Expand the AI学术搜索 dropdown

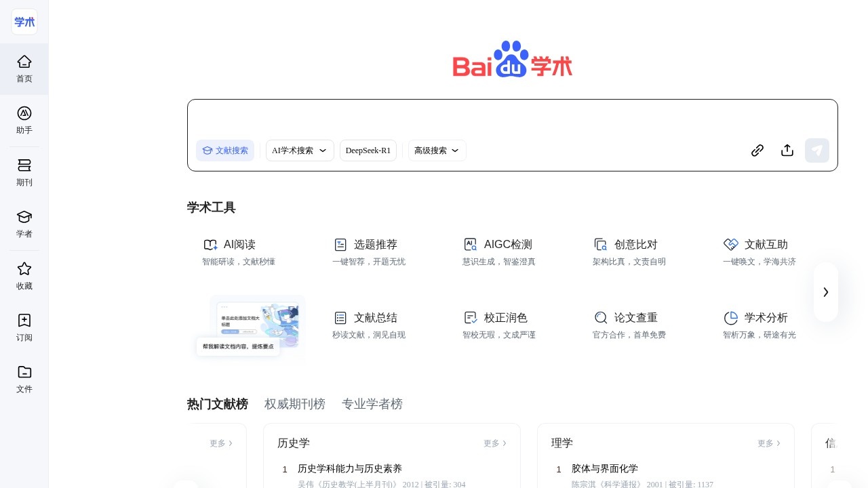[x=300, y=150]
